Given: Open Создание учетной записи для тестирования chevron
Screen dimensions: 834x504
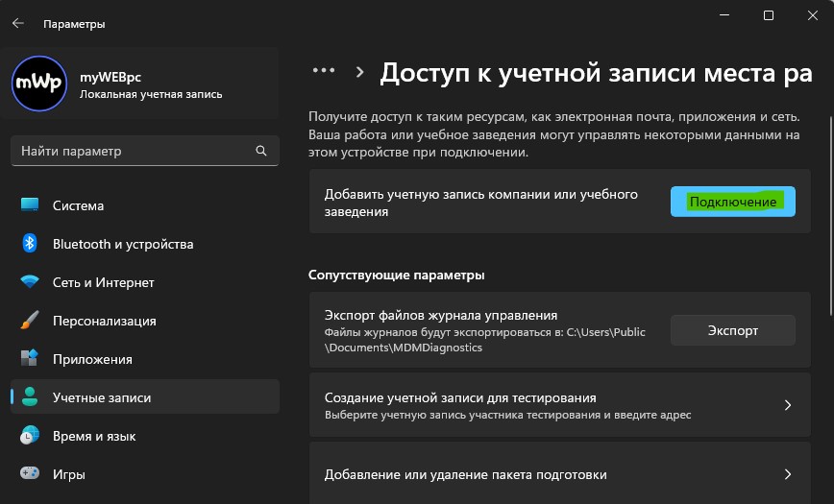Looking at the screenshot, I should (788, 405).
